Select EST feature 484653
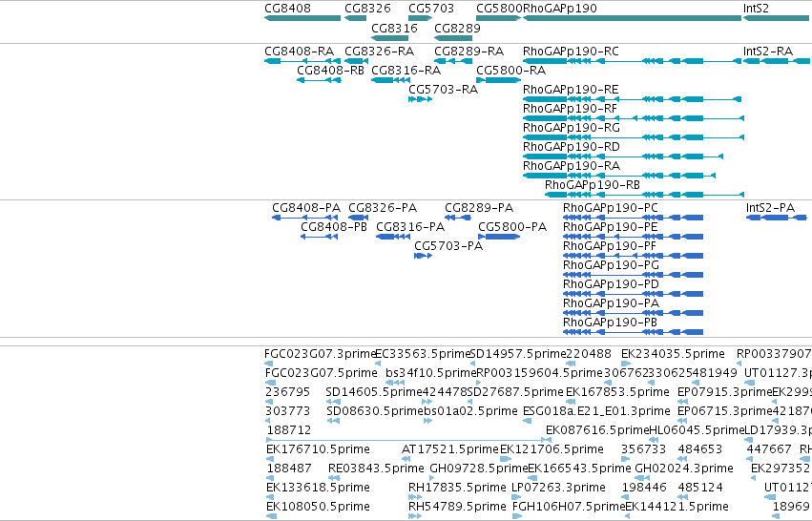 point(682,459)
